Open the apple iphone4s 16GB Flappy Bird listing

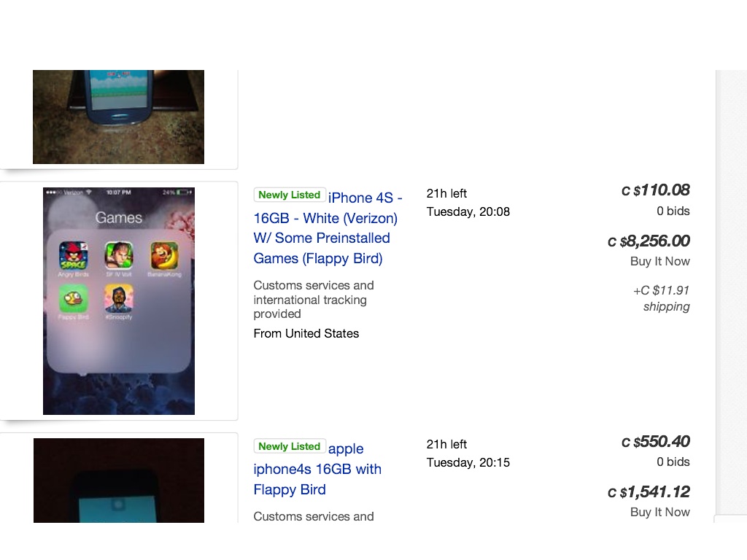[317, 469]
